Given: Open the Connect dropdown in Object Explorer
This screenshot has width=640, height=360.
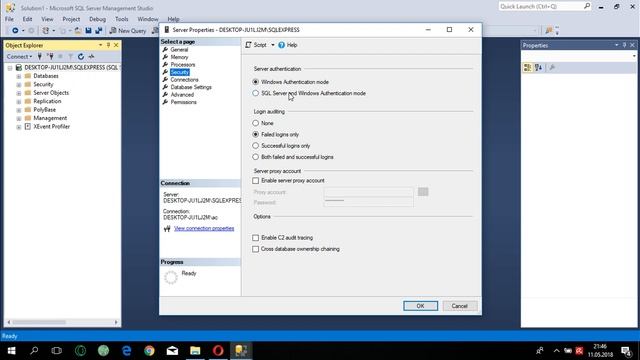Looking at the screenshot, I should (19, 56).
